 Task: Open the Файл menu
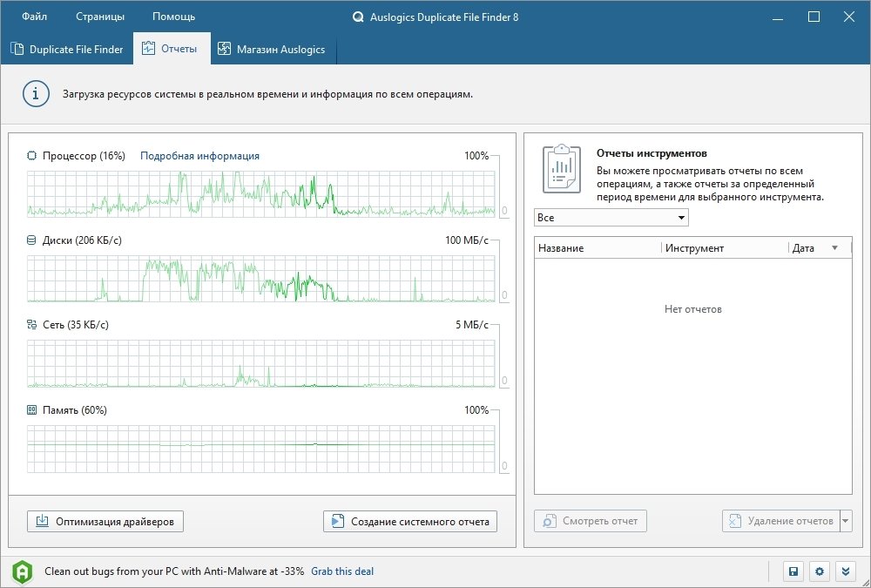[35, 17]
